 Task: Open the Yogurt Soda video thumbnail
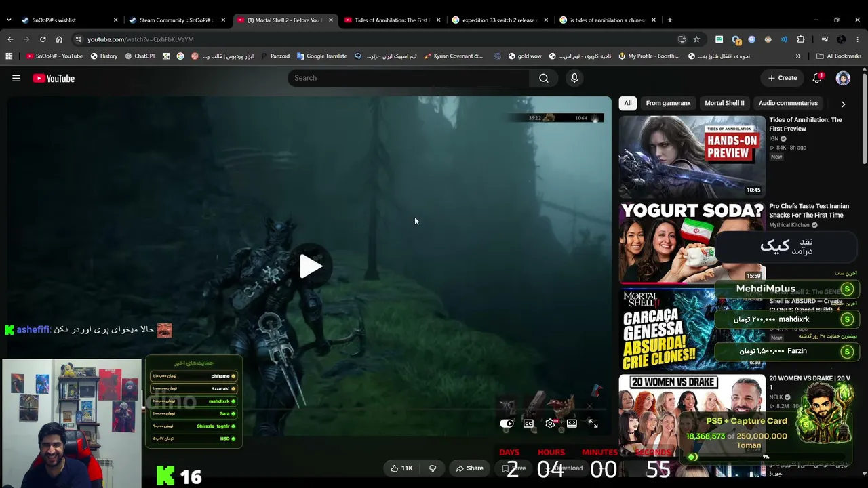click(692, 243)
